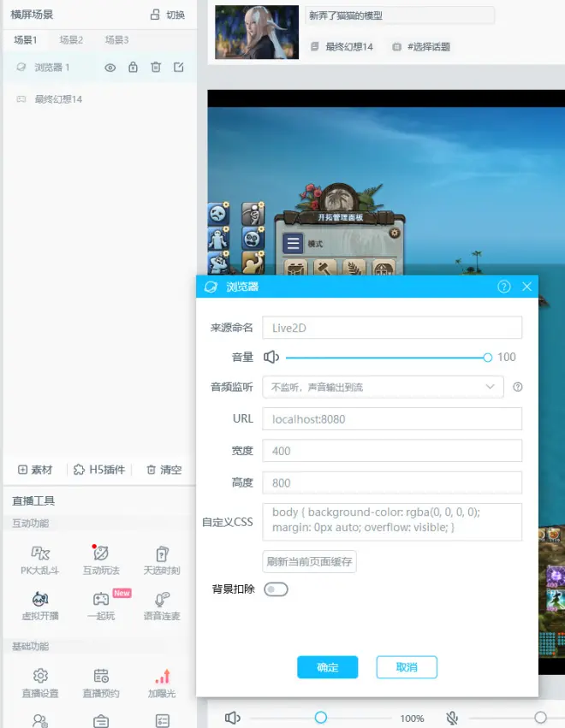Mute the speaker icon in bottom bar
Image resolution: width=565 pixels, height=728 pixels.
click(233, 718)
